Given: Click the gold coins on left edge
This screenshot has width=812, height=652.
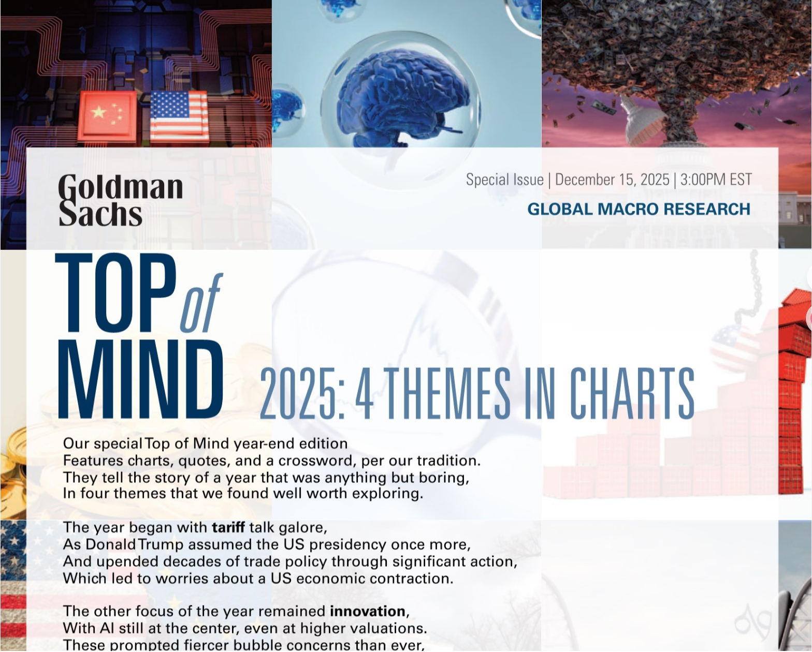Looking at the screenshot, I should click(x=11, y=466).
